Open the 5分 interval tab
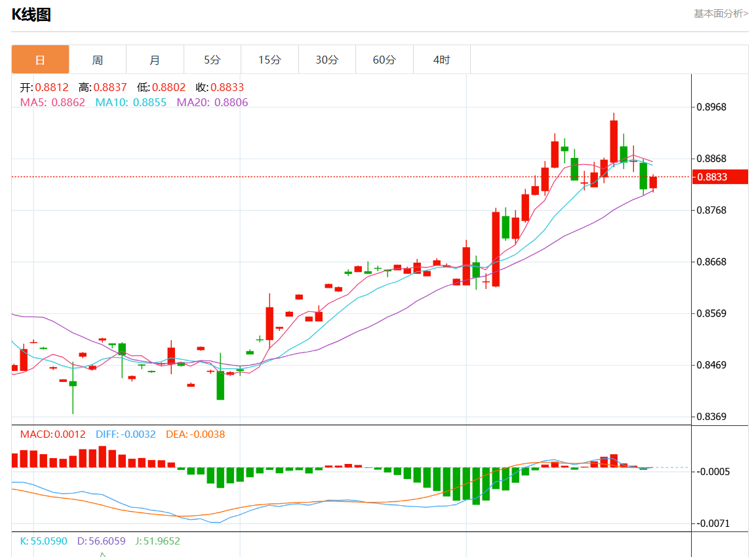 coord(212,60)
